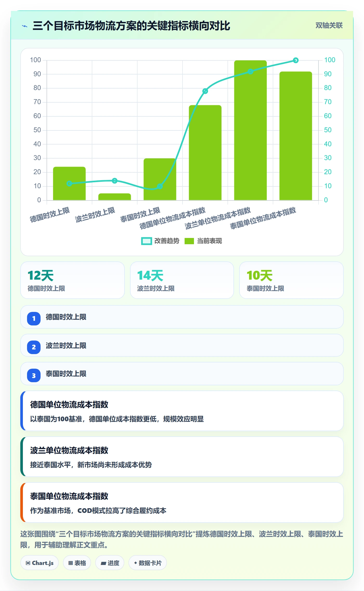Screen dimensions: 364x591
Task: Click the x-axis label 泰国单位物流成本指数
Action: tap(263, 218)
